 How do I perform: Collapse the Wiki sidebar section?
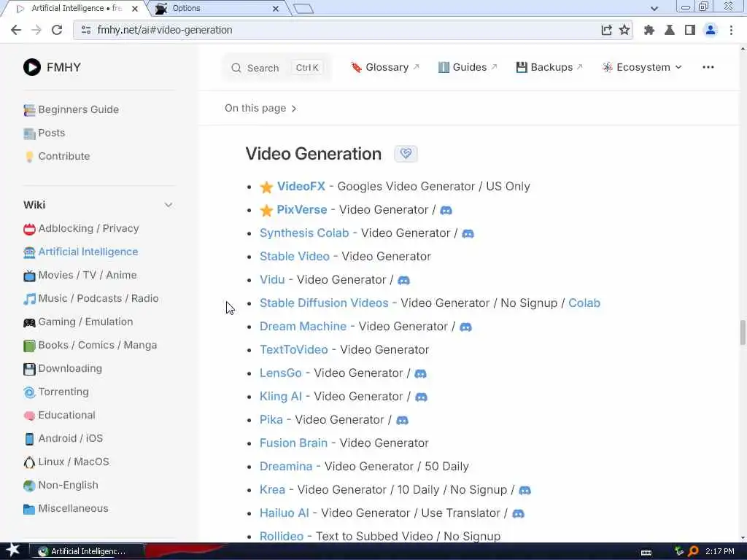169,205
